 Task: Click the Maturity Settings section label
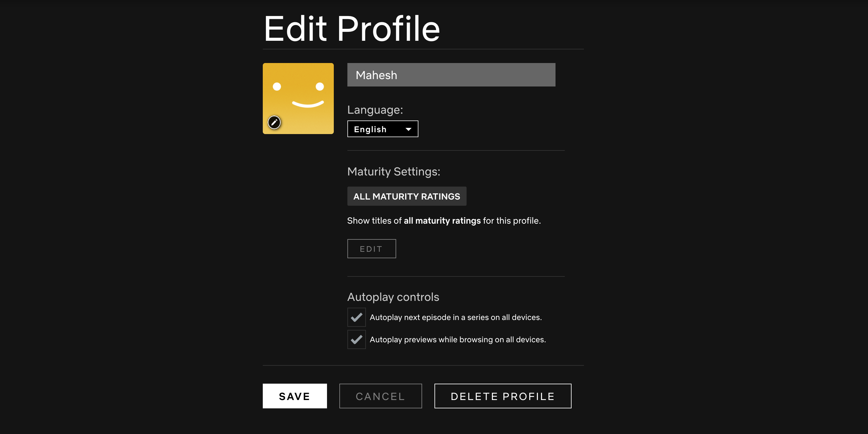click(x=393, y=171)
